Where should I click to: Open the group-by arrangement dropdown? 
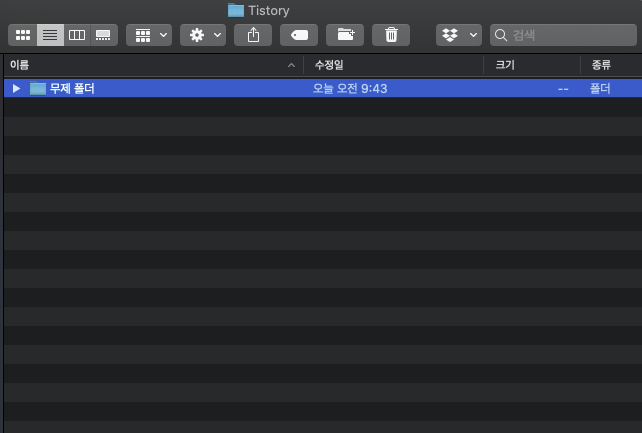point(149,35)
